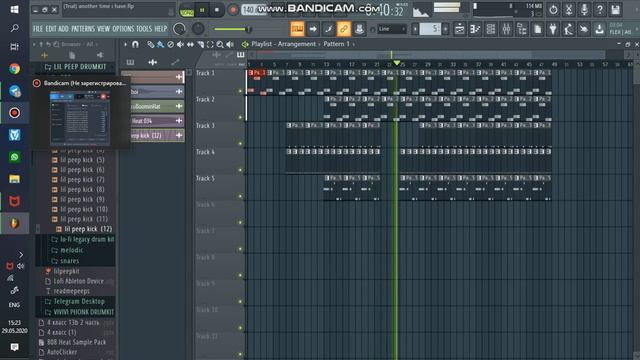Screen dimensions: 640x360
Task: Switch the Song/Pattern mode button
Action: 187,11
